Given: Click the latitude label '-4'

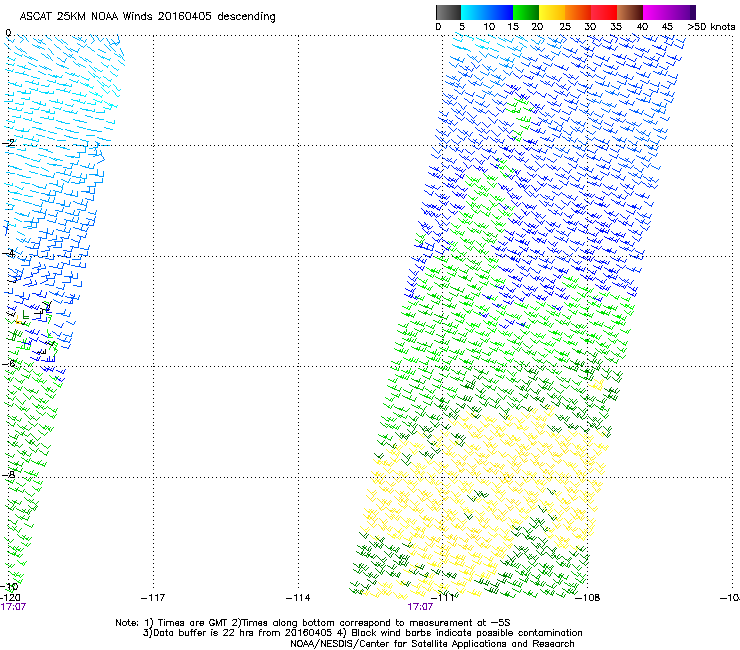Looking at the screenshot, I should pyautogui.click(x=8, y=253).
